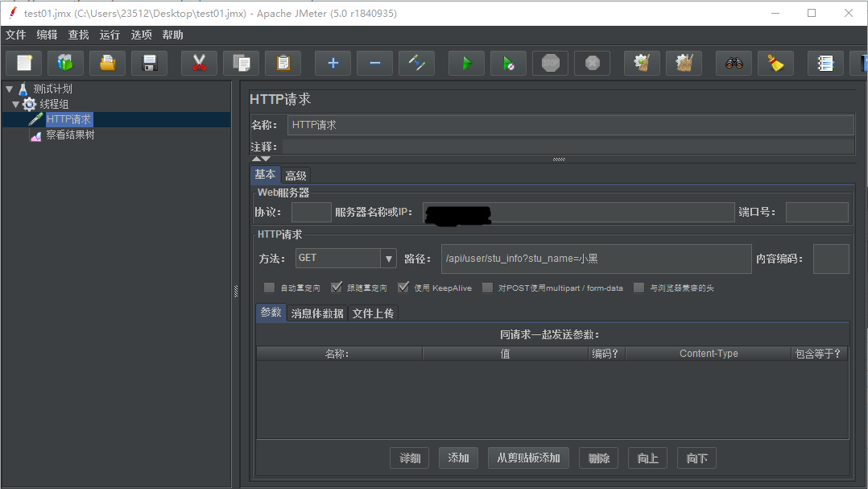Open the 编辑 menu
Viewport: 868px width, 489px height.
click(x=47, y=35)
